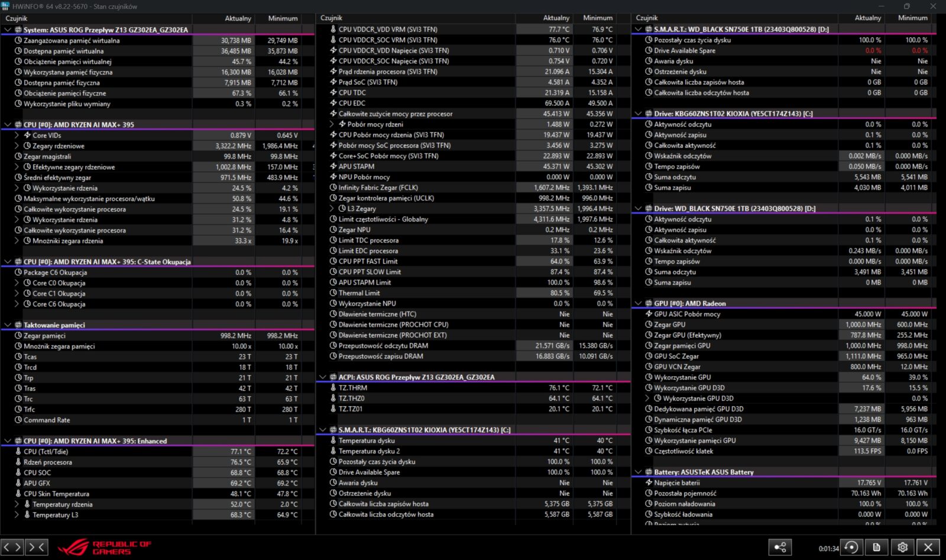This screenshot has width=946, height=560.
Task: Click the elapsed time 0:01:34 display
Action: click(828, 549)
